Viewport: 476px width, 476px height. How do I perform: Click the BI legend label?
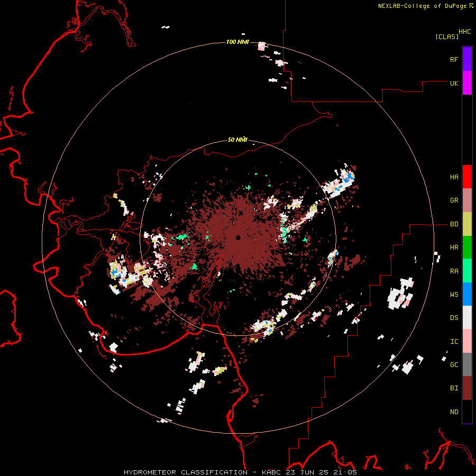454,388
